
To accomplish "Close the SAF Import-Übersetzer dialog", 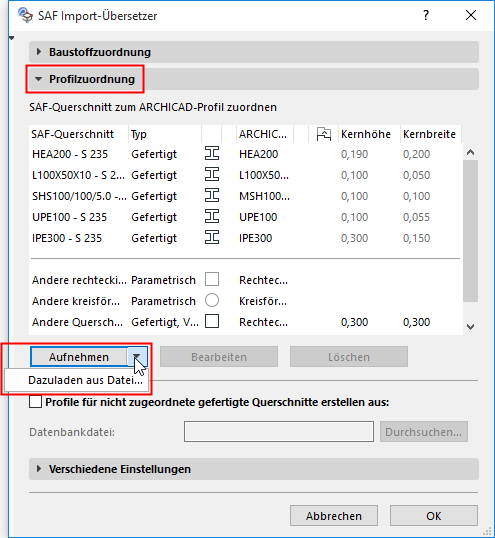I will tap(471, 15).
